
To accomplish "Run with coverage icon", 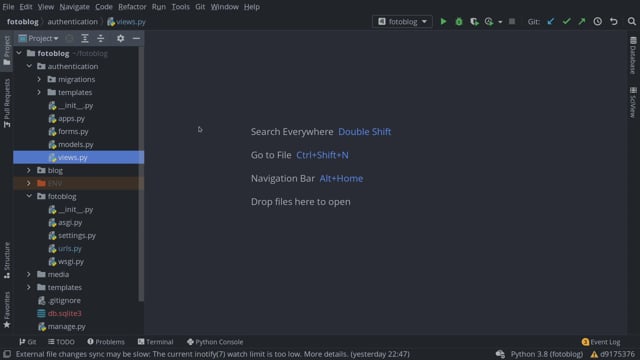I will [474, 22].
